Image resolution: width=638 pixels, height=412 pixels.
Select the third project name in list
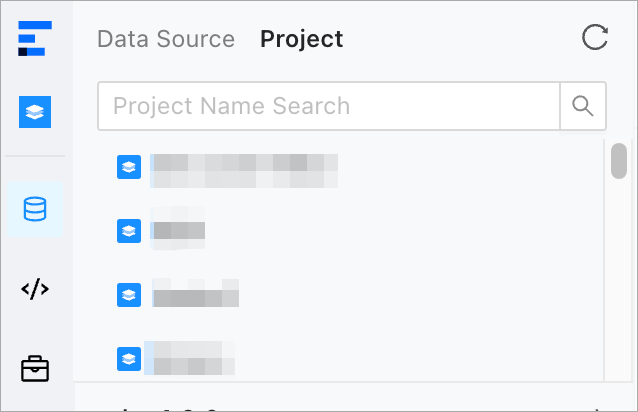pos(195,295)
